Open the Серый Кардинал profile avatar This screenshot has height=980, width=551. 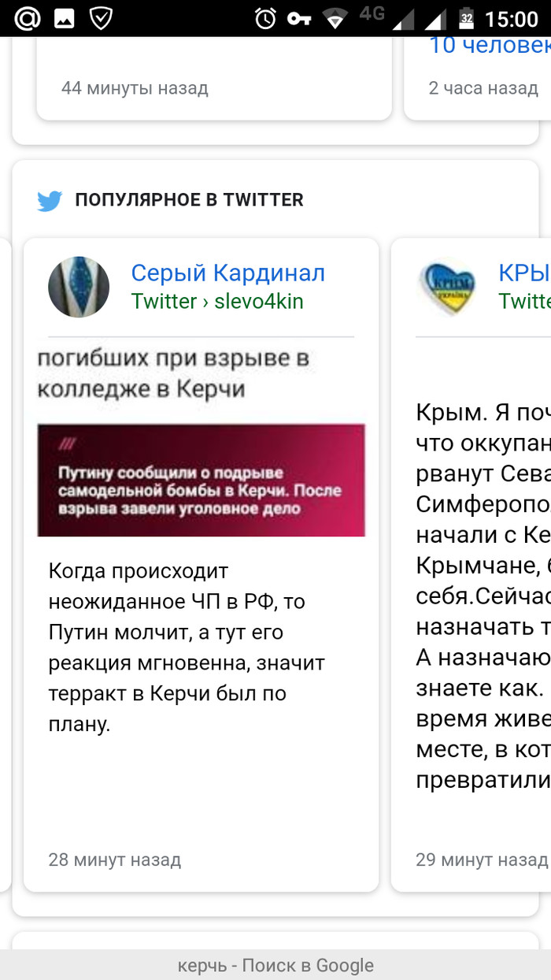(79, 287)
